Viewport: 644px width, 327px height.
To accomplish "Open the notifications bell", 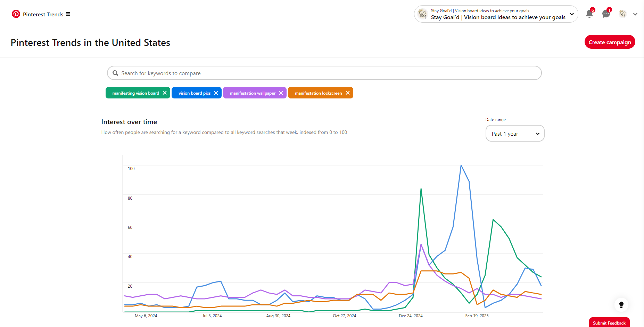I will (589, 14).
